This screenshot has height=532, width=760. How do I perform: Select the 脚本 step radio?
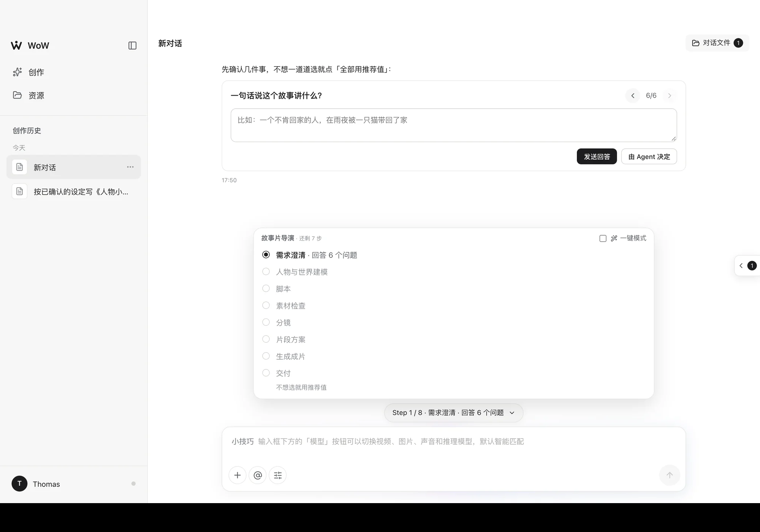point(266,288)
